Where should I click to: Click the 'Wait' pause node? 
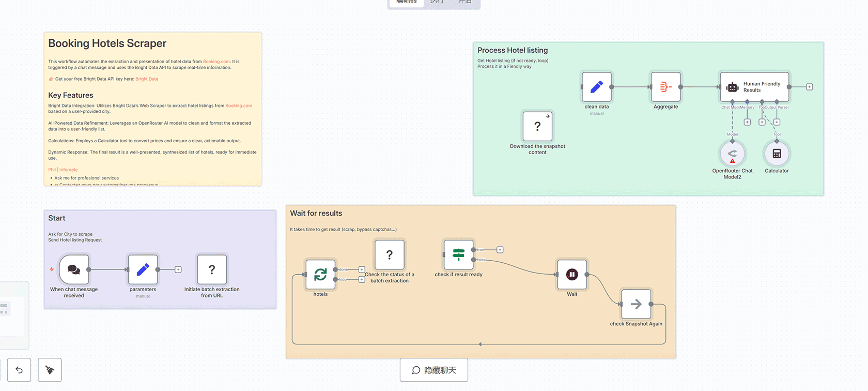[572, 274]
